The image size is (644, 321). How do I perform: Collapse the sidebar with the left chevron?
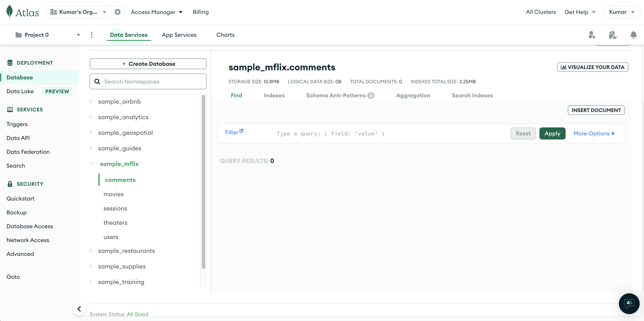(79, 309)
